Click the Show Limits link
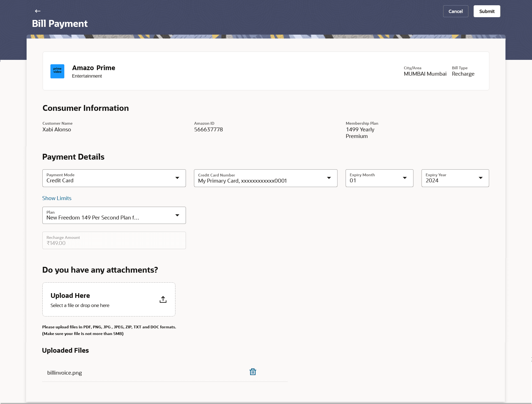The width and height of the screenshot is (532, 404). tap(57, 198)
